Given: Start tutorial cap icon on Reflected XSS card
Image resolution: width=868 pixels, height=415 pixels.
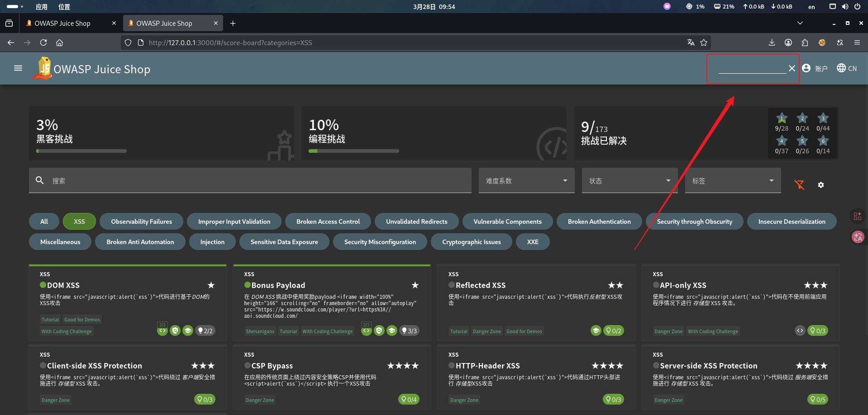Looking at the screenshot, I should [596, 330].
